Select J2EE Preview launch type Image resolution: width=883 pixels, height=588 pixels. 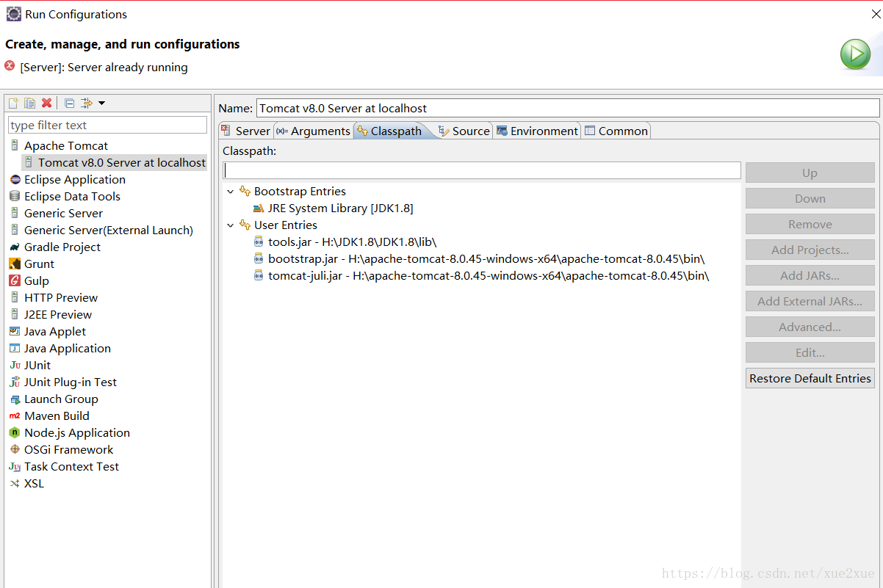58,314
